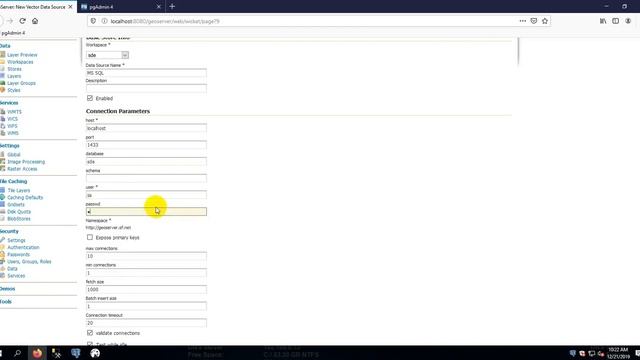The width and height of the screenshot is (640, 360).
Task: Open Raster Access settings
Action: (x=22, y=169)
